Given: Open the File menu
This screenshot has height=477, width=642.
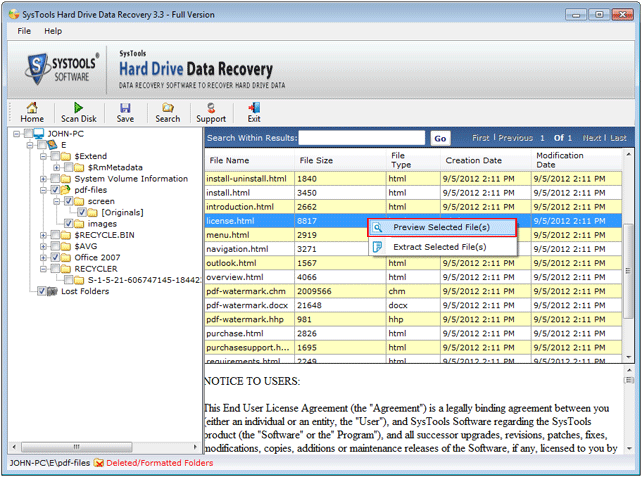Looking at the screenshot, I should coord(24,31).
